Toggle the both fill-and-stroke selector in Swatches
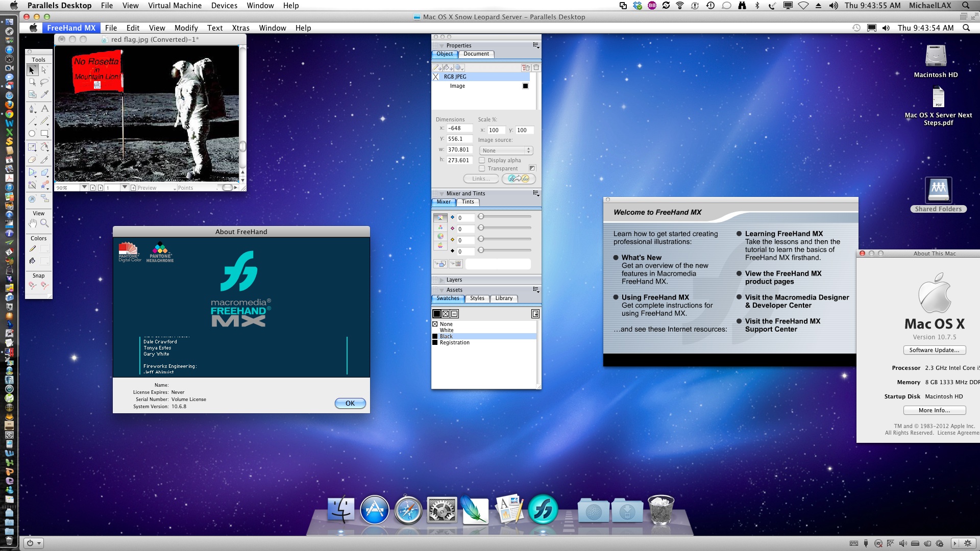980x551 pixels. pyautogui.click(x=454, y=314)
